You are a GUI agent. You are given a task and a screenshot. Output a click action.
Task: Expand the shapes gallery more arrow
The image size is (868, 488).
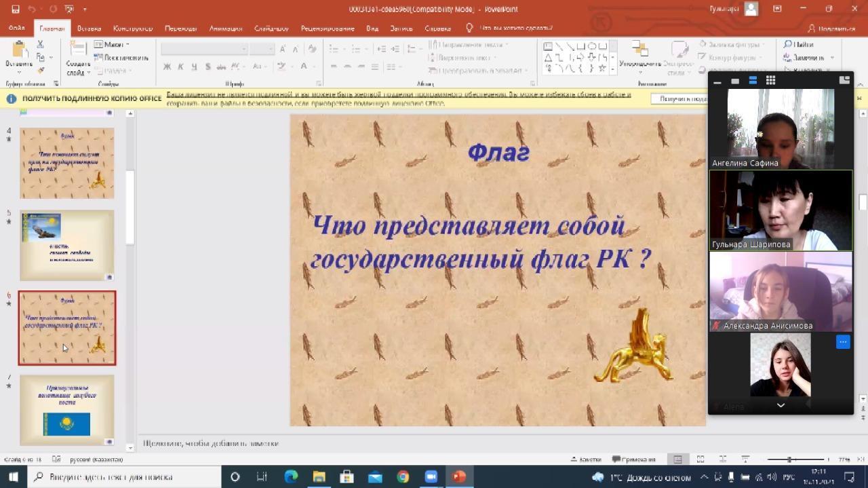click(x=612, y=69)
